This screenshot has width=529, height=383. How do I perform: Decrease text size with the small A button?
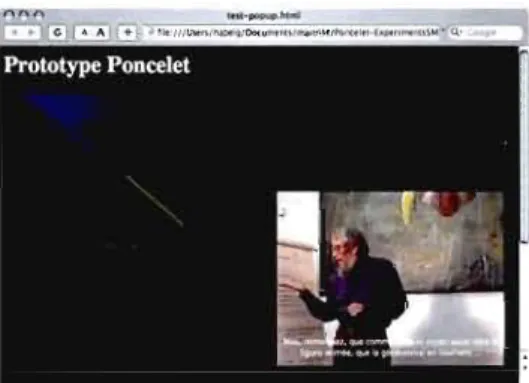pyautogui.click(x=84, y=32)
